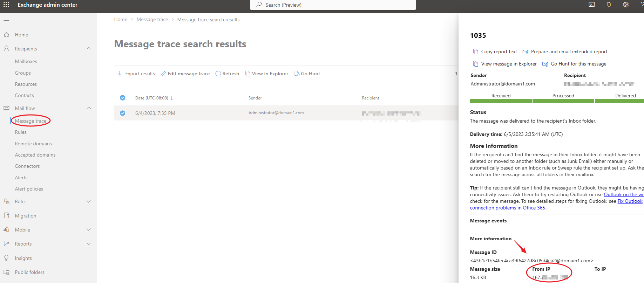Click the Recipient column header

point(371,98)
